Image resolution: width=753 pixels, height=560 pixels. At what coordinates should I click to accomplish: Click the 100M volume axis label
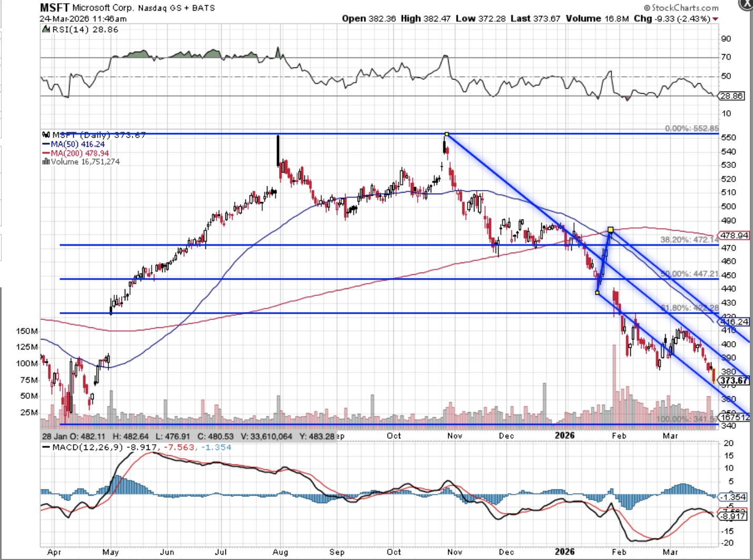pos(27,363)
